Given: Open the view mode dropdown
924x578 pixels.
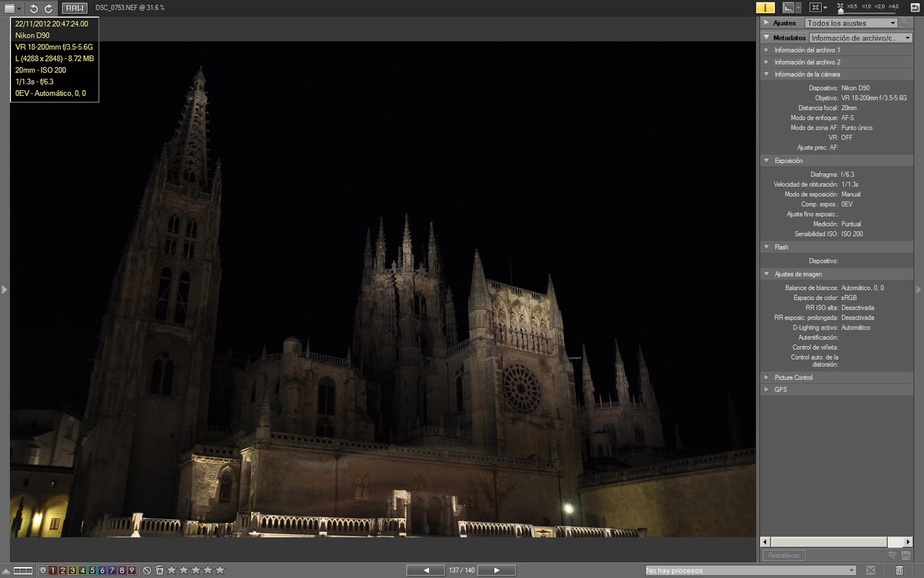Looking at the screenshot, I should pos(13,8).
